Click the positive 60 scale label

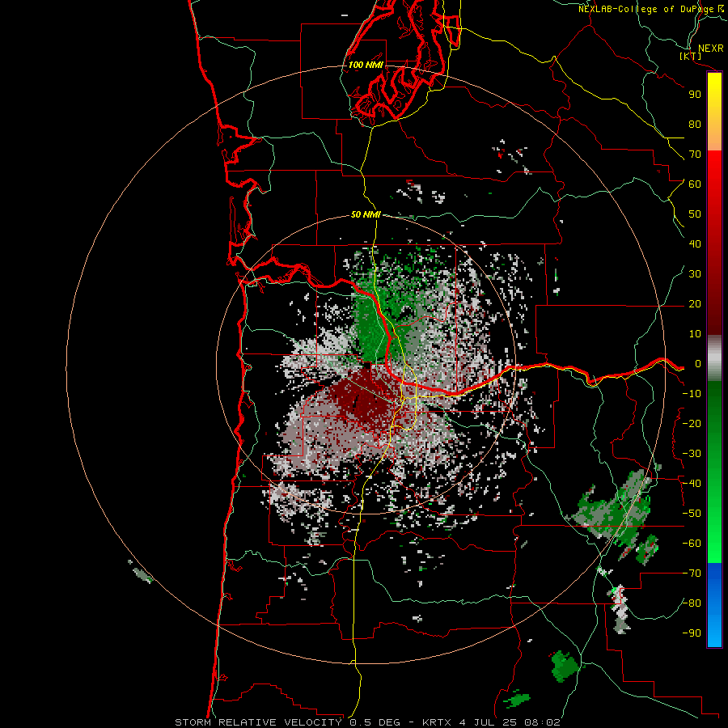pyautogui.click(x=695, y=184)
